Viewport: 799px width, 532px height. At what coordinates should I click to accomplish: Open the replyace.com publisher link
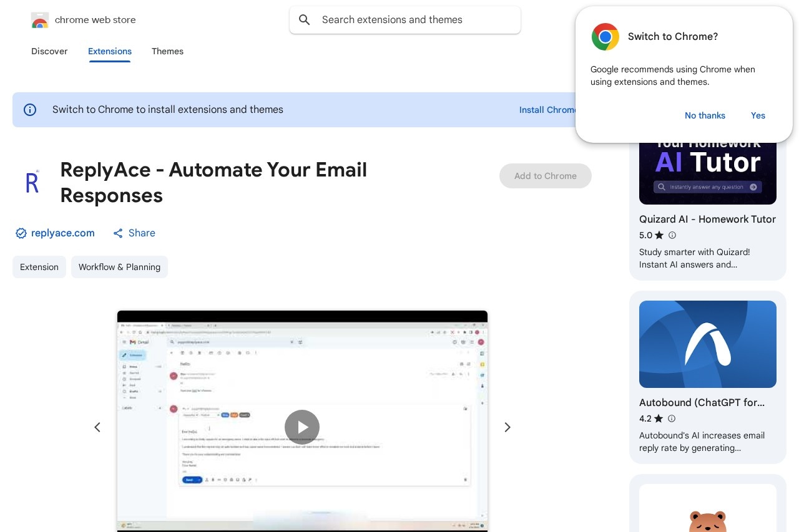(x=63, y=233)
